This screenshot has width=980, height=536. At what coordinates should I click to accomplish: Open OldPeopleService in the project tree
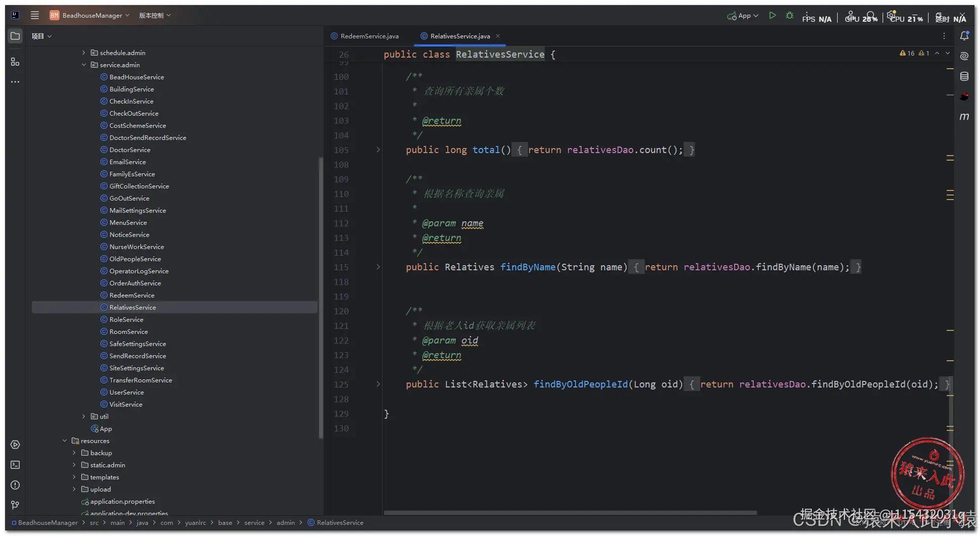click(135, 259)
